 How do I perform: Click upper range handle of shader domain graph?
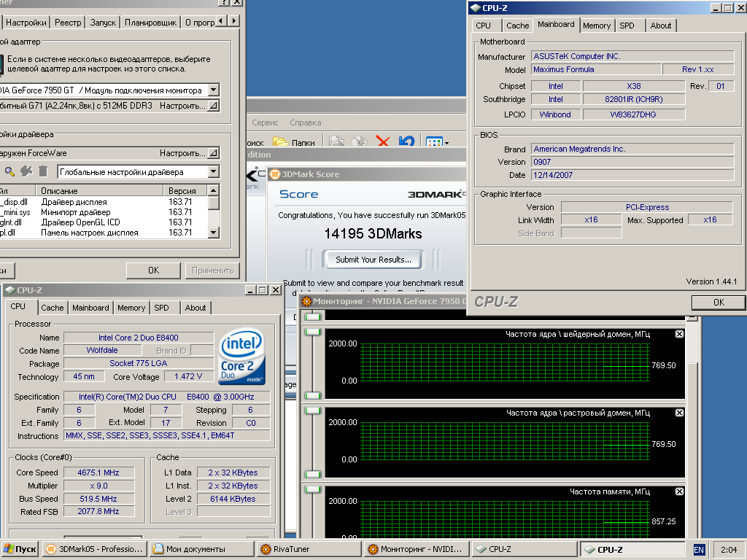(x=312, y=332)
